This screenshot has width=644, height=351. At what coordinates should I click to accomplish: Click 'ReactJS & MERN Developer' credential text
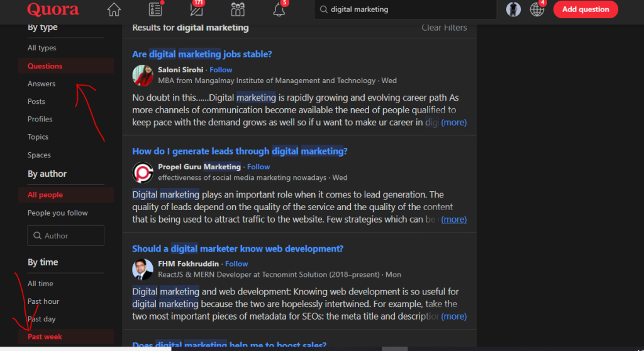269,274
